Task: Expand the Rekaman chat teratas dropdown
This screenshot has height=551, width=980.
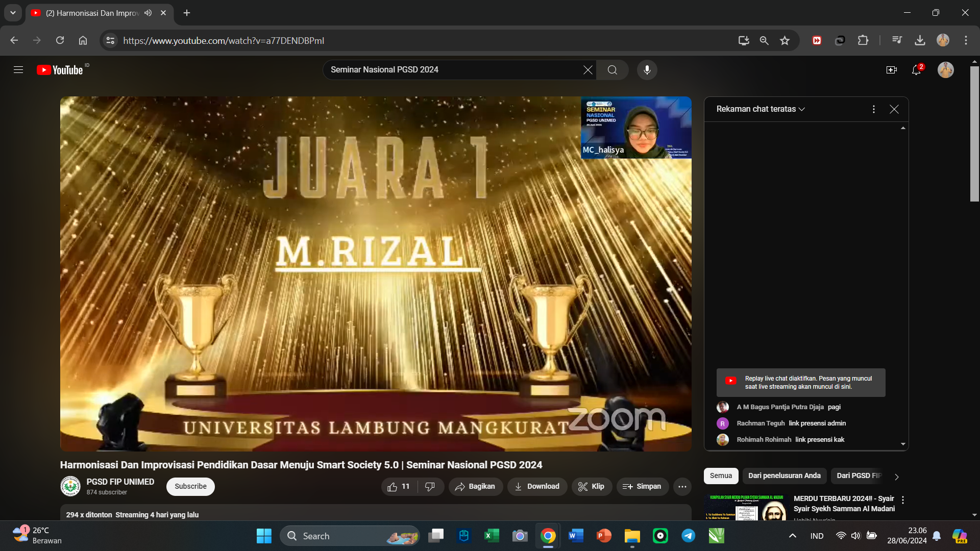Action: (x=761, y=109)
